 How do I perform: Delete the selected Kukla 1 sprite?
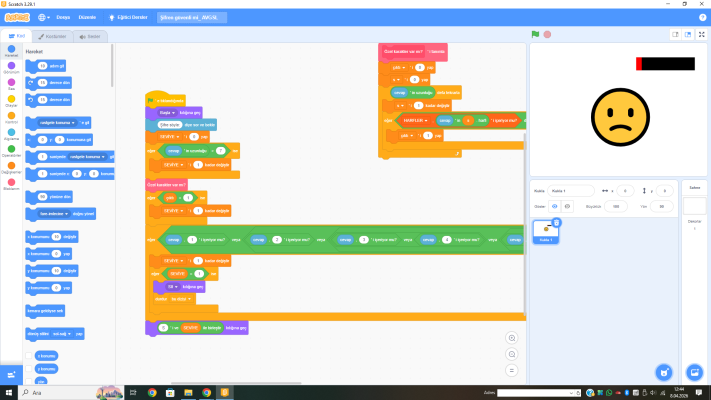click(556, 221)
